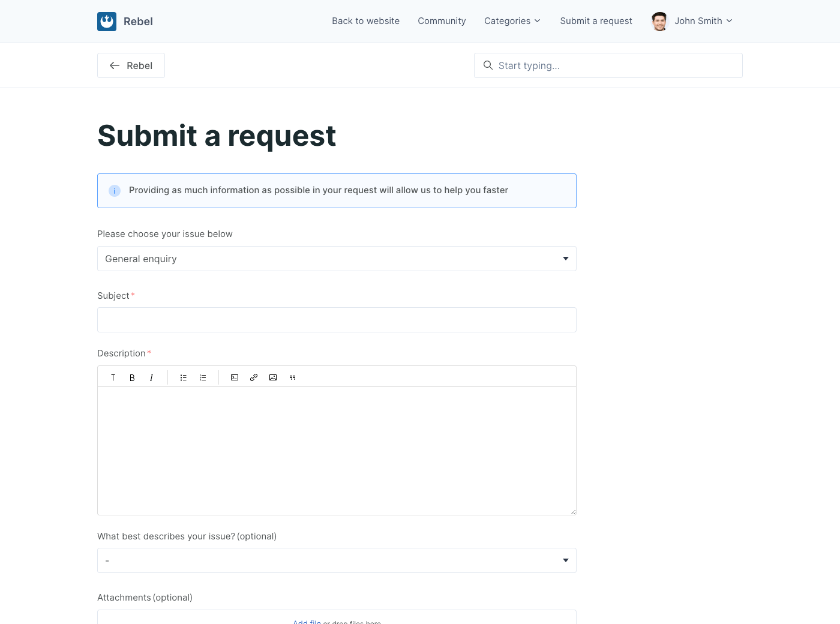The image size is (840, 624).
Task: Insert an image into the description
Action: 273,377
